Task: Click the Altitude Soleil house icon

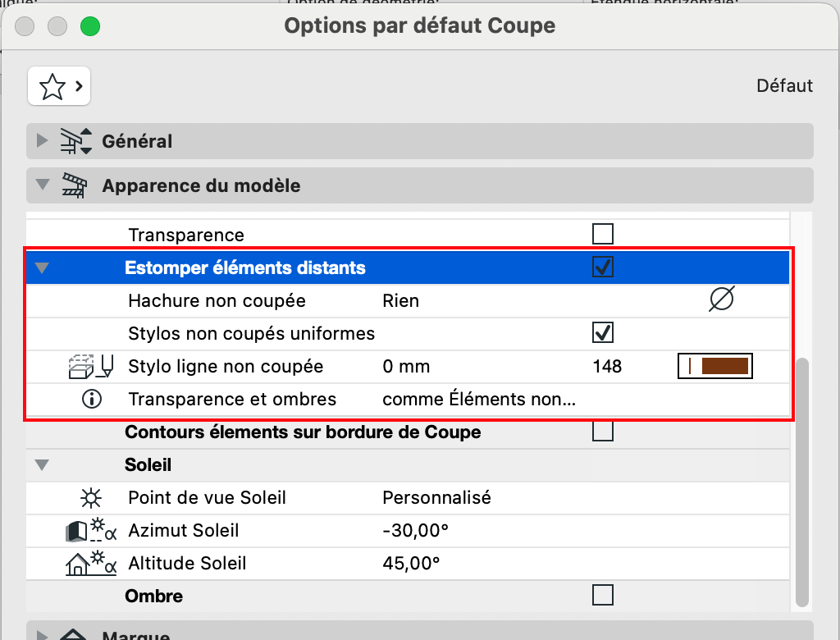Action: tap(91, 564)
